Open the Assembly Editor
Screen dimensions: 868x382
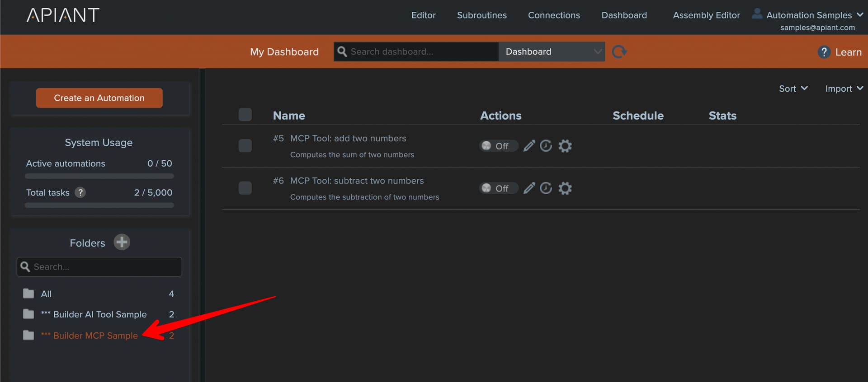coord(706,15)
